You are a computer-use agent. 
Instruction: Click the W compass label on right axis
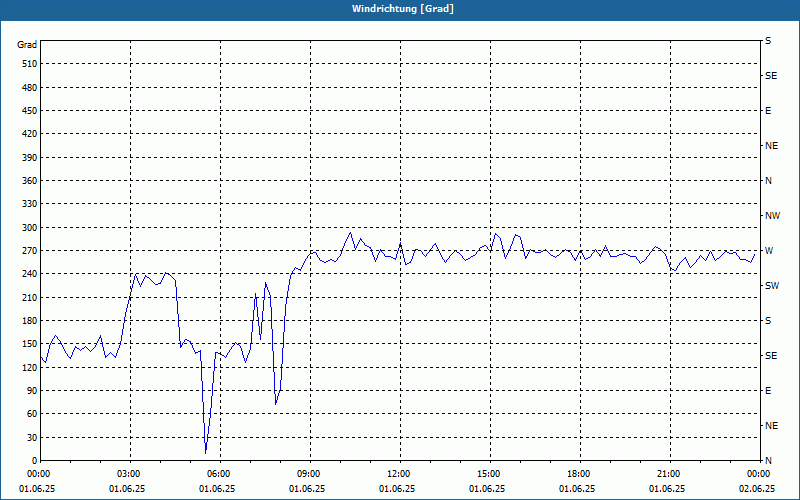point(769,251)
